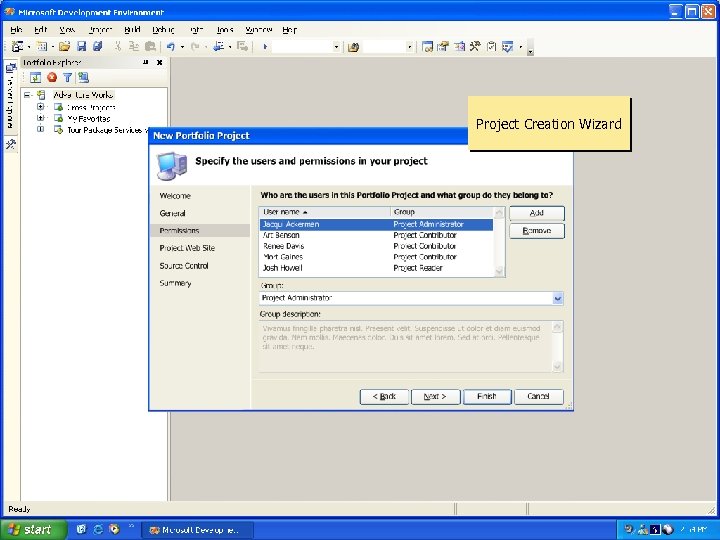This screenshot has height=540, width=720.
Task: Click the Open File folder icon
Action: point(64,46)
